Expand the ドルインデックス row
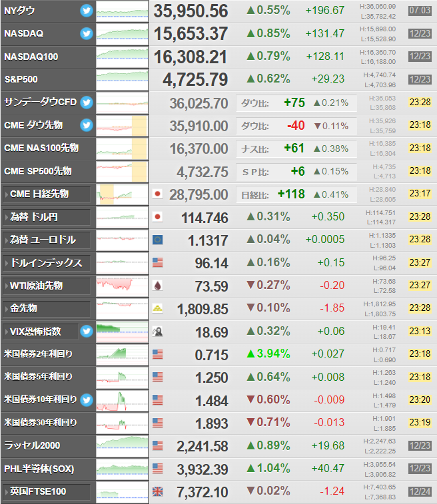The image size is (437, 504). click(47, 263)
